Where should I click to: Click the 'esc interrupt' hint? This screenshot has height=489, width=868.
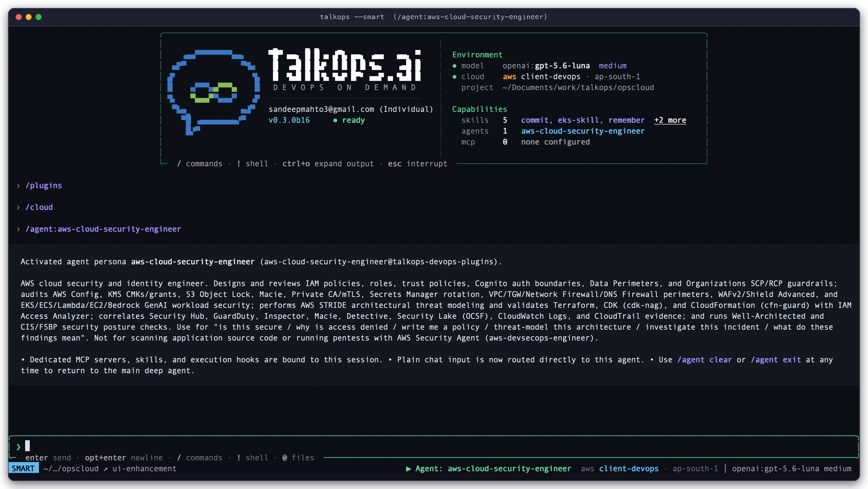(417, 164)
